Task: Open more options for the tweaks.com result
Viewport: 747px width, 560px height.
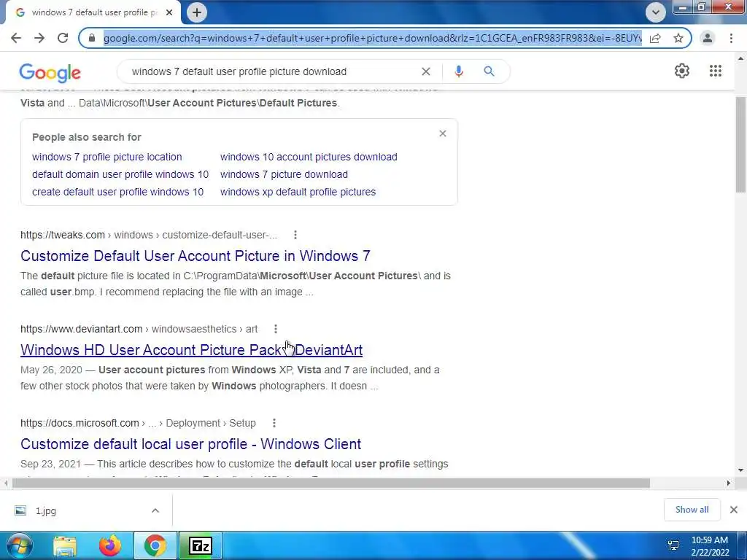Action: pos(295,235)
